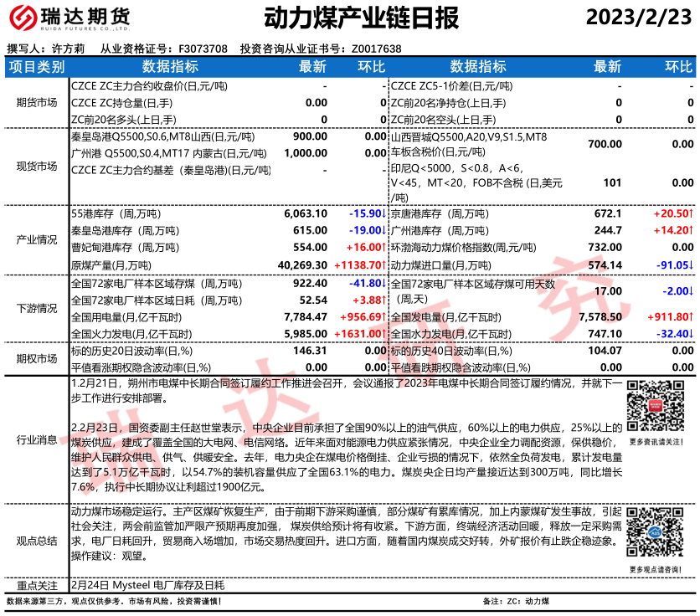Click the 重点关注 row label

coord(36,585)
